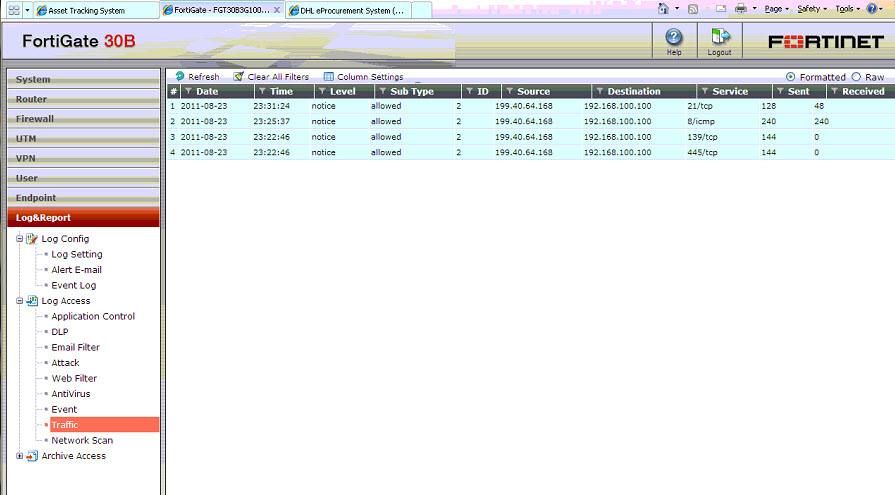Screen dimensions: 895x495
Task: Select the Raw radio button
Action: coord(856,77)
